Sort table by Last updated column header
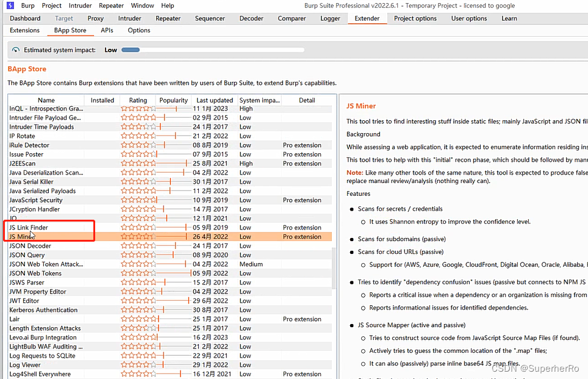 tap(215, 100)
